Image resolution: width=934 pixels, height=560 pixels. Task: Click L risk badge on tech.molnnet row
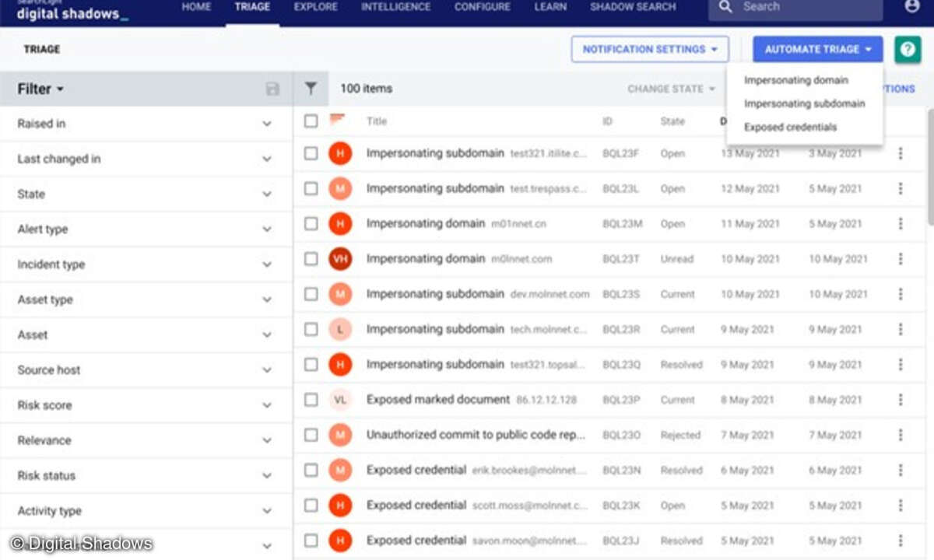click(x=340, y=329)
